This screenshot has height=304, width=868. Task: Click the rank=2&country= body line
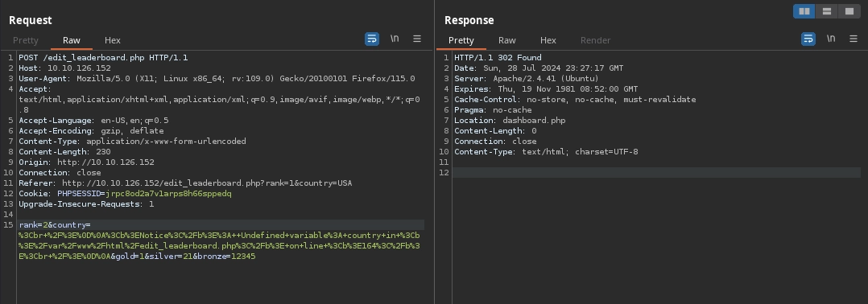(x=55, y=225)
